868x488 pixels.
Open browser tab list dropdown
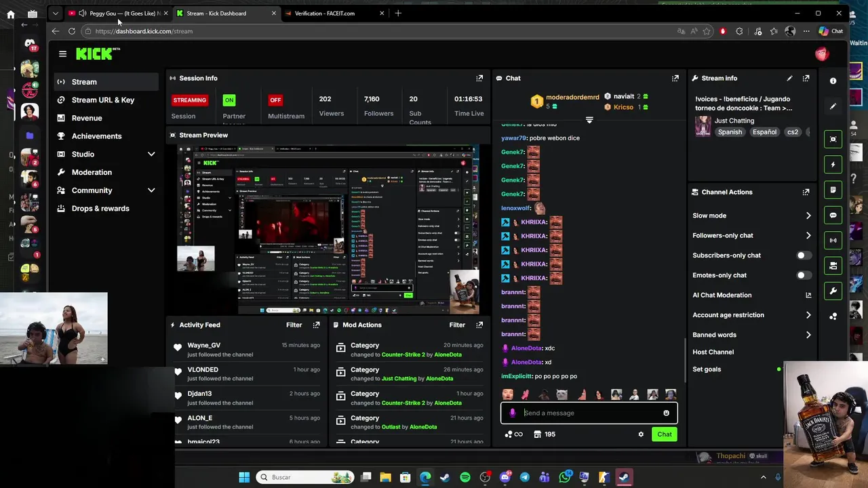click(x=55, y=13)
